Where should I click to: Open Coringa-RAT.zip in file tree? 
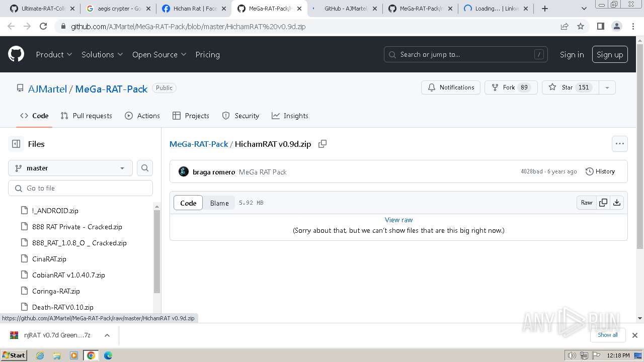point(56,291)
